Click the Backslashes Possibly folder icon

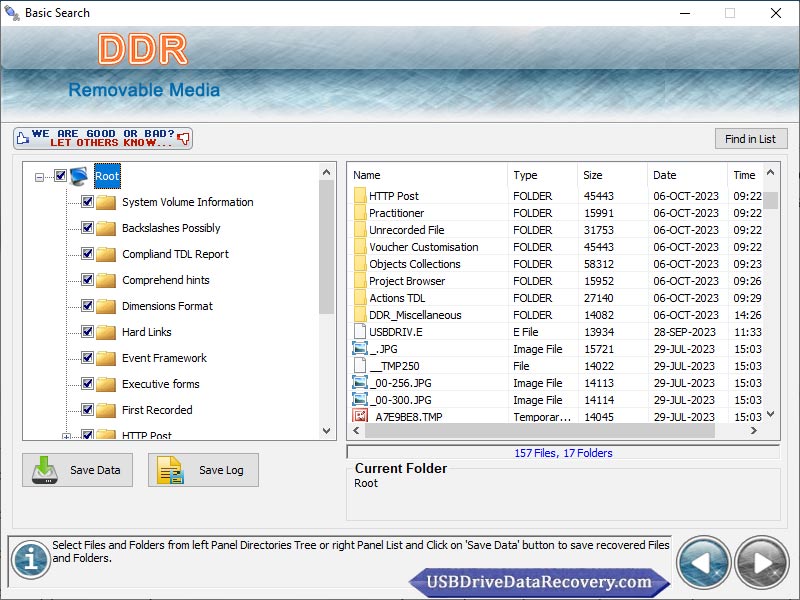coord(106,228)
